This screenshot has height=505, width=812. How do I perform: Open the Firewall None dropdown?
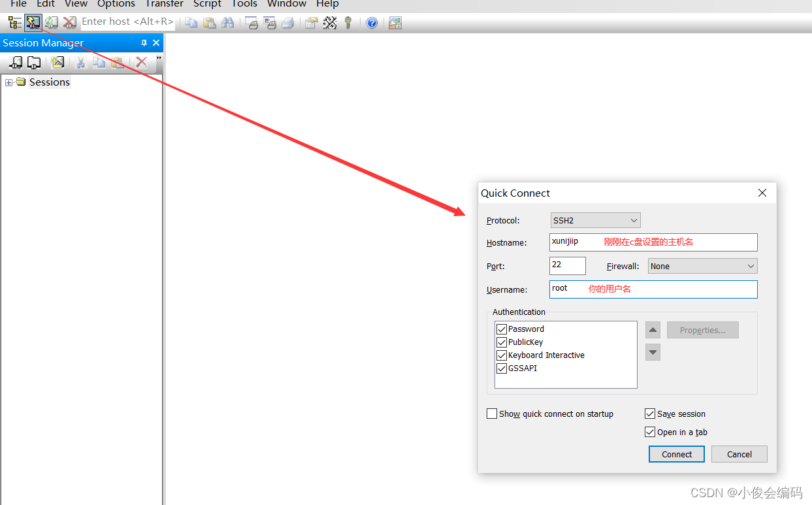[x=702, y=266]
